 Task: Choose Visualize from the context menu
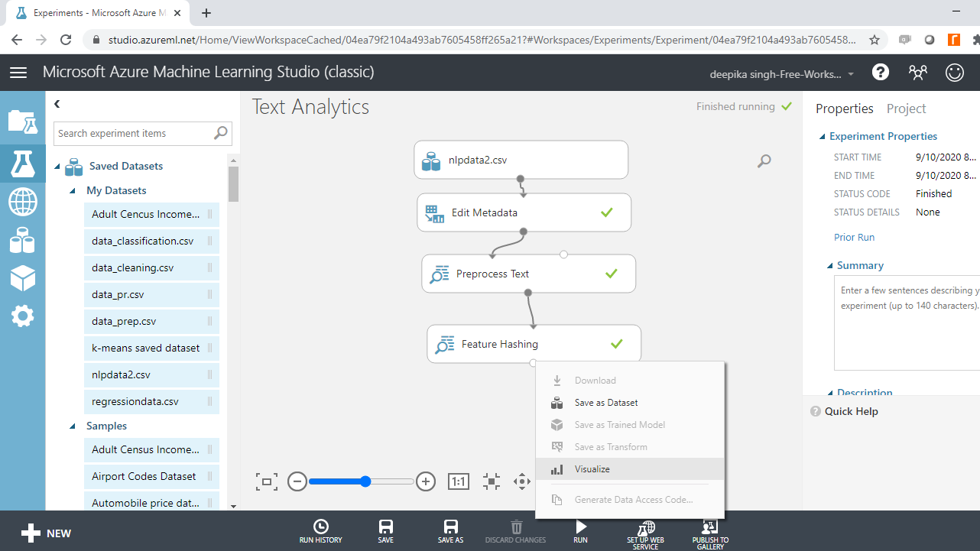[630, 469]
